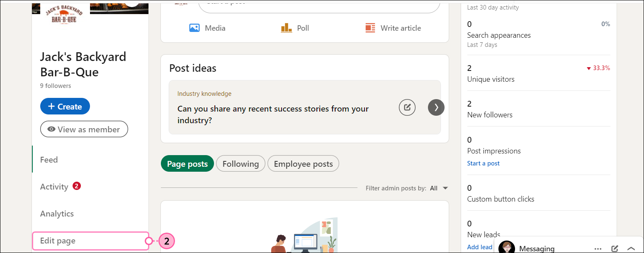Click the Media label

tap(215, 28)
